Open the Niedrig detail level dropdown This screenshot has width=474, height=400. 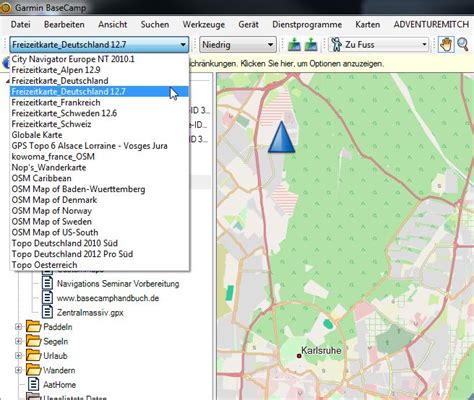pyautogui.click(x=238, y=45)
